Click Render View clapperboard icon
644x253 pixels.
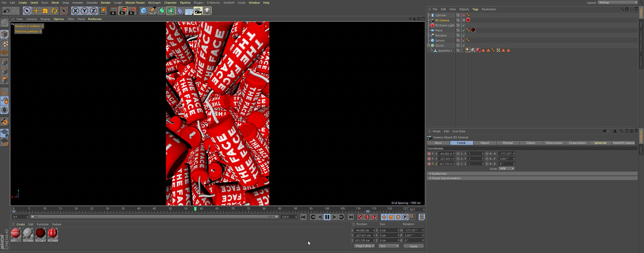113,11
